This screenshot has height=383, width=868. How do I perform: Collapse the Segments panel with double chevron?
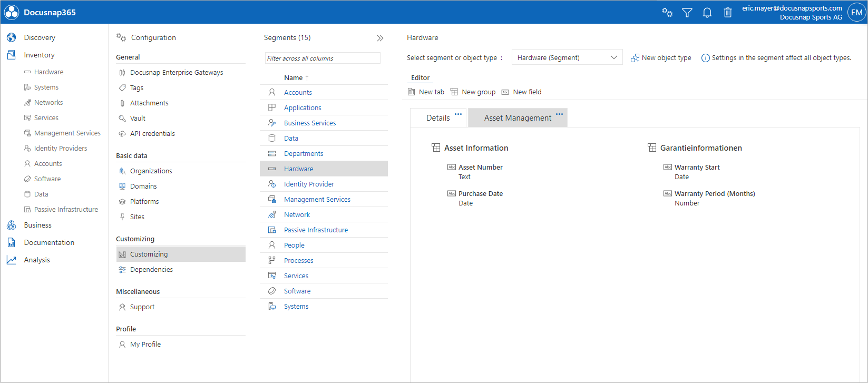380,38
